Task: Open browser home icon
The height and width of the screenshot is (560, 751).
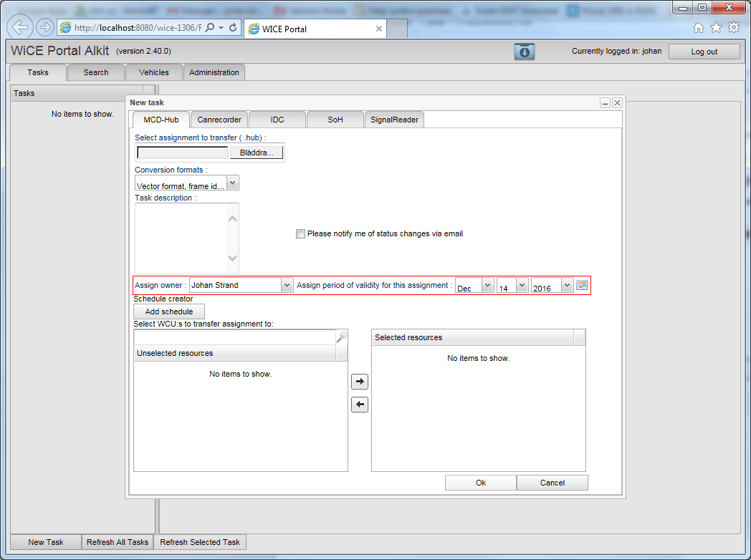Action: (x=699, y=27)
